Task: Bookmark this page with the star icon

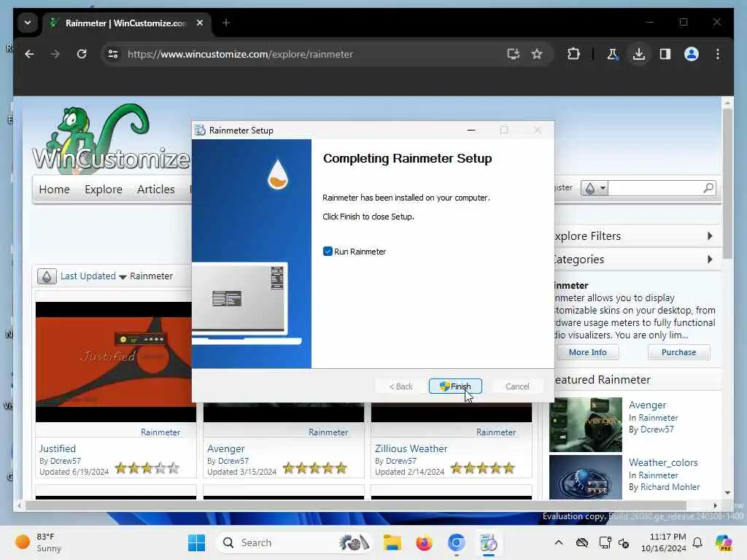Action: 537,54
